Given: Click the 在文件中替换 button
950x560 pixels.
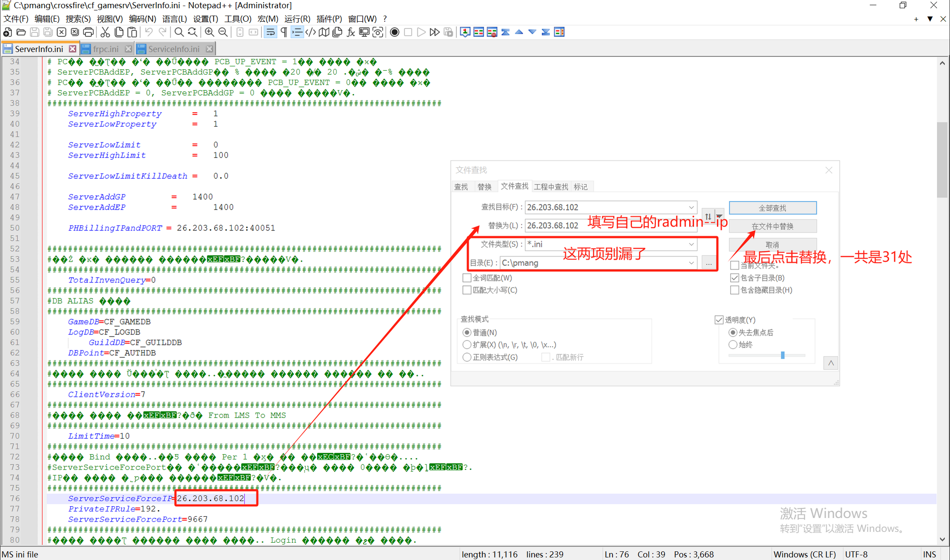Looking at the screenshot, I should point(772,226).
